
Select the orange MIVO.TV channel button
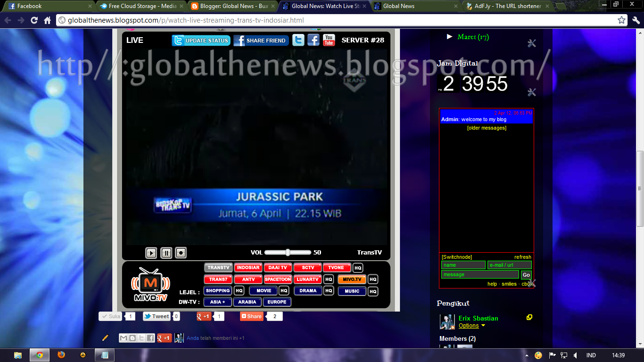click(x=352, y=280)
